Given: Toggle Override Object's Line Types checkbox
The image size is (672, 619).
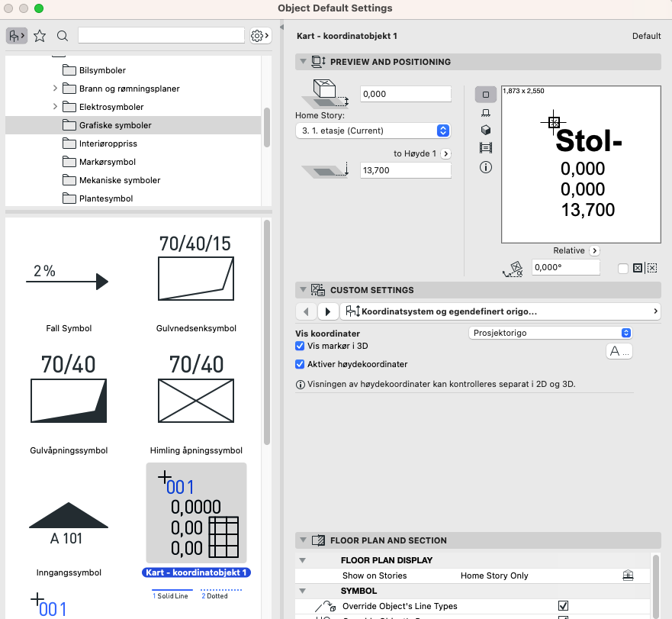Looking at the screenshot, I should 564,606.
